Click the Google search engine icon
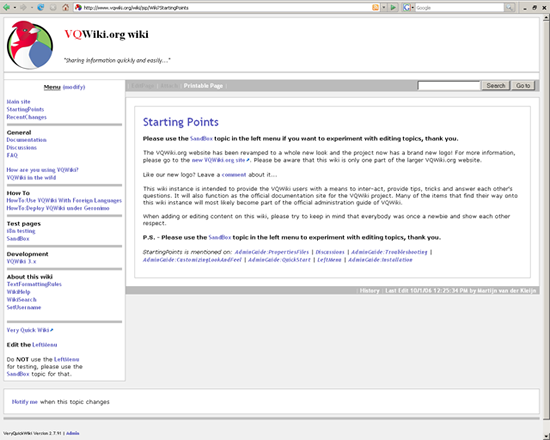Viewport: 550px width, 440px height. tap(406, 7)
